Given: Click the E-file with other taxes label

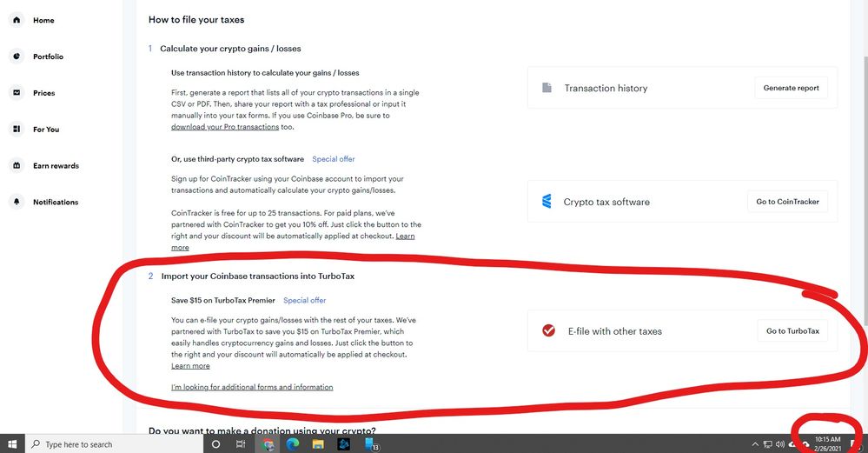Looking at the screenshot, I should (615, 331).
